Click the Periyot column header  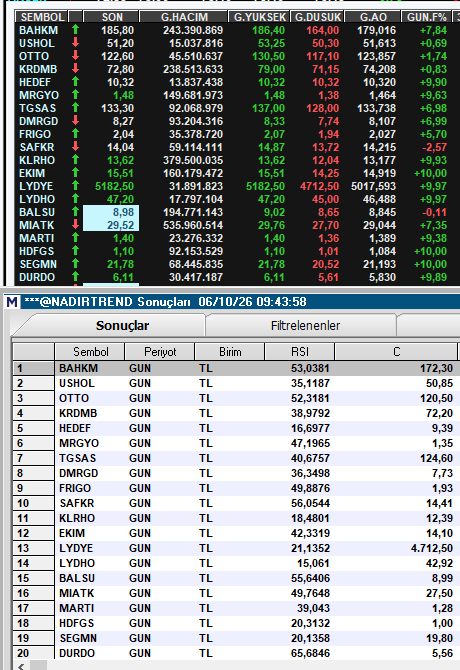pos(160,352)
